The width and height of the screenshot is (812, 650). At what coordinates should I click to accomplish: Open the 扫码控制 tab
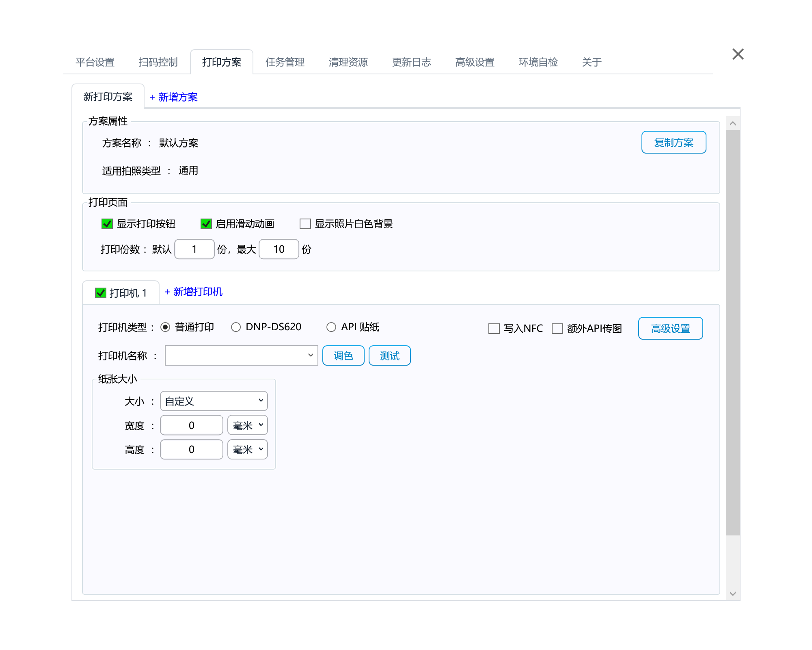(158, 62)
